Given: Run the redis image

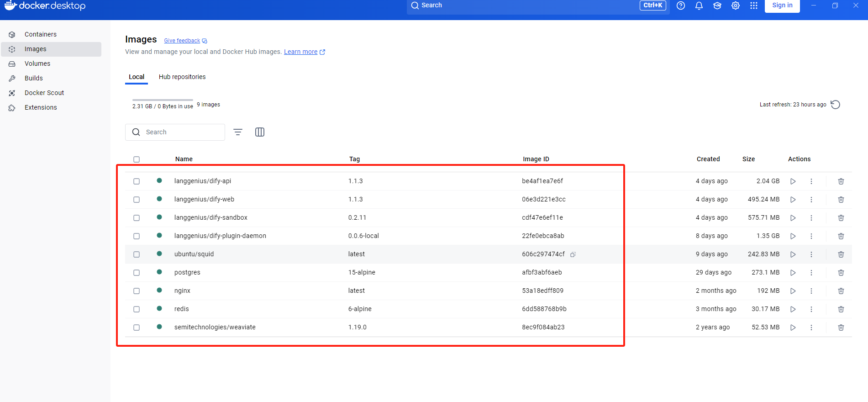Looking at the screenshot, I should point(793,309).
